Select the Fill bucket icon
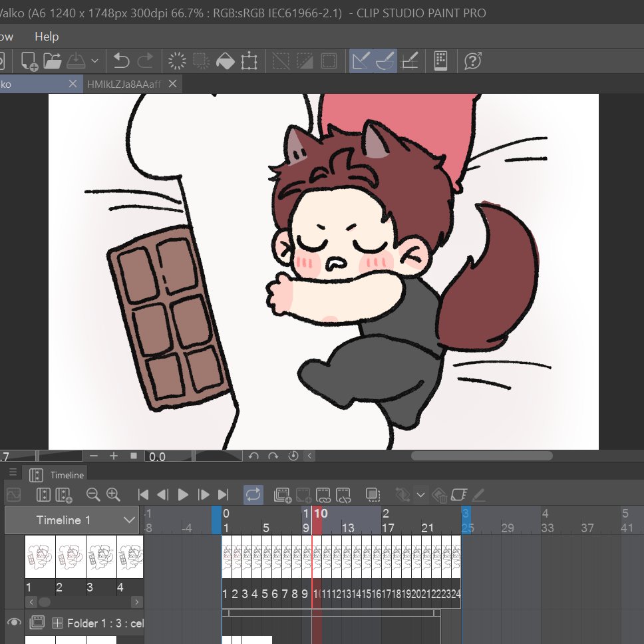Image resolution: width=644 pixels, height=644 pixels. (x=225, y=61)
